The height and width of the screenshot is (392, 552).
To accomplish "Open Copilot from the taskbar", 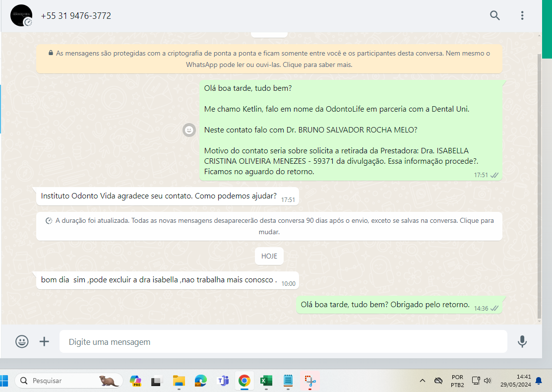I will pyautogui.click(x=135, y=381).
